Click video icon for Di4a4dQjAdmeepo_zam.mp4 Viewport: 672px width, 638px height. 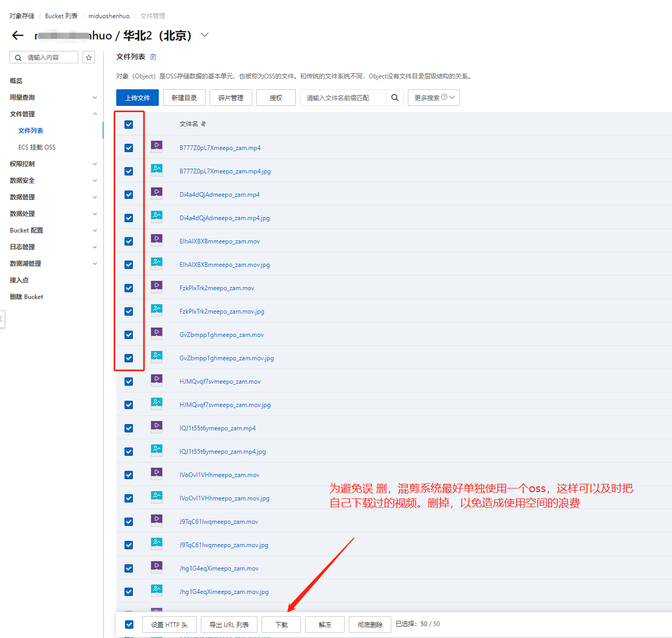tap(157, 193)
